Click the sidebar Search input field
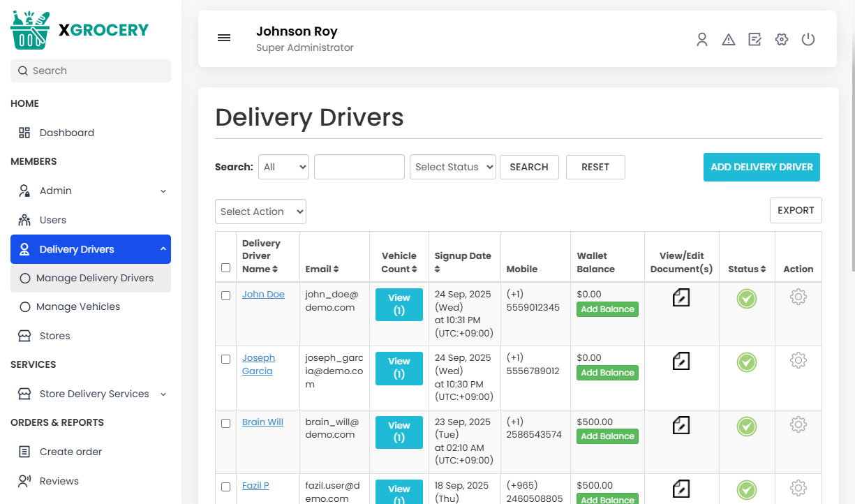855x504 pixels. pyautogui.click(x=90, y=71)
